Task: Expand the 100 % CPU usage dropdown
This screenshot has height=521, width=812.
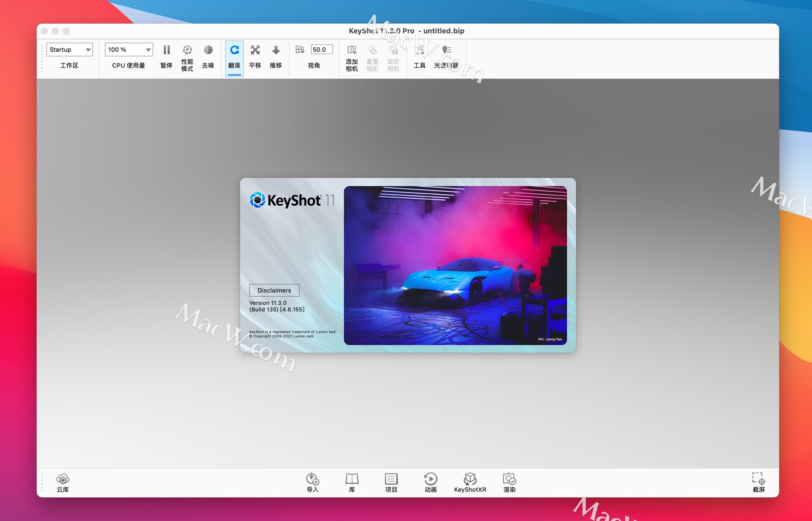Action: (x=129, y=50)
